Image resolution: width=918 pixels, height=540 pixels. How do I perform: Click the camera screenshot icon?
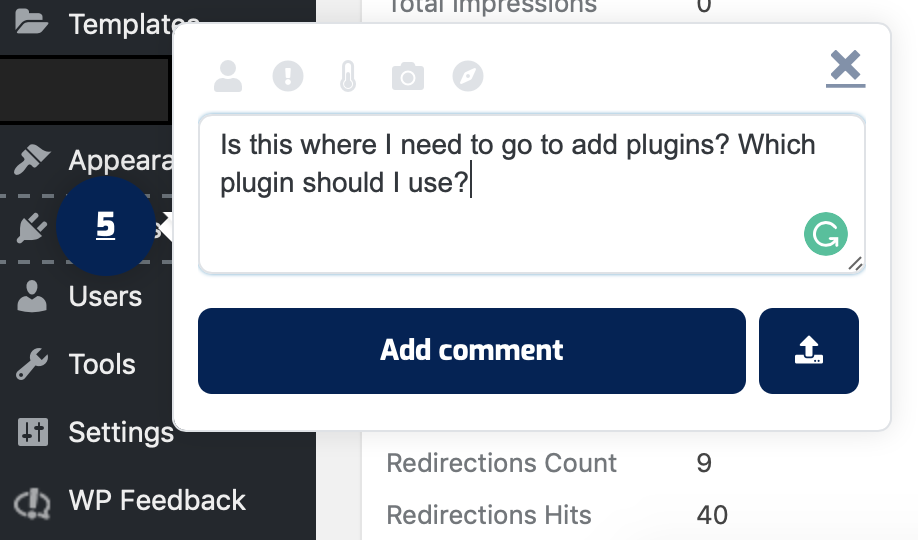click(x=407, y=76)
